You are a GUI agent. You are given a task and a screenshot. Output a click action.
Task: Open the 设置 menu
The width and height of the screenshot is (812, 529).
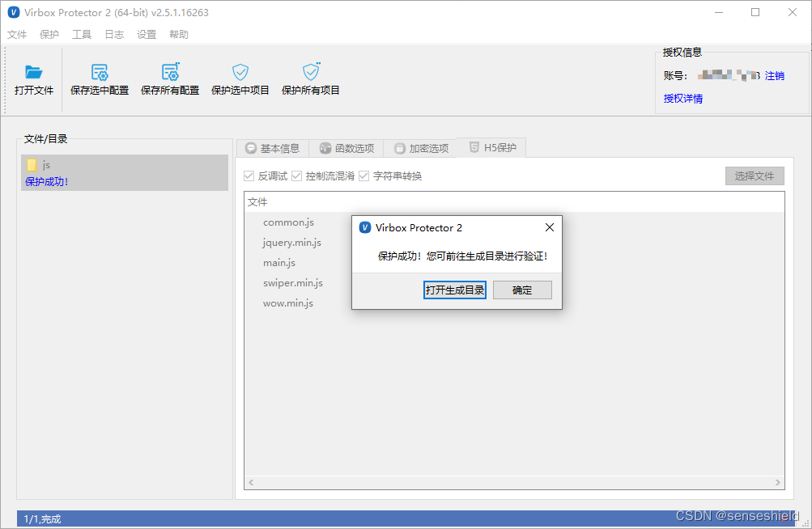tap(147, 34)
